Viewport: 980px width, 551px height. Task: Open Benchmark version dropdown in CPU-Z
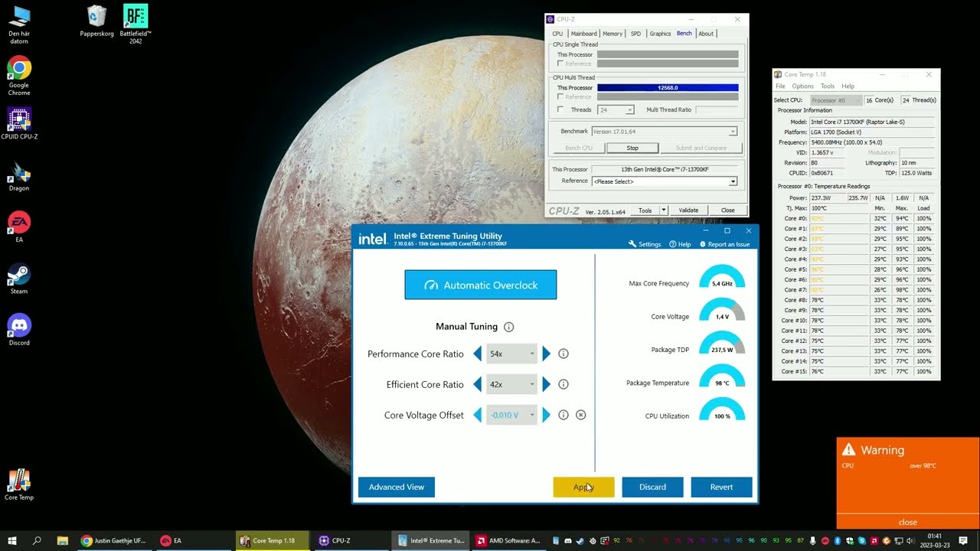(665, 132)
